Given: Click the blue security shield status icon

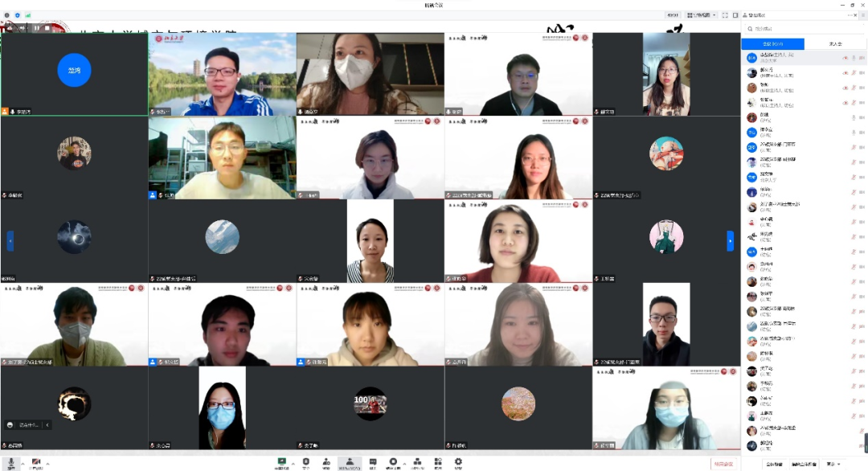Looking at the screenshot, I should 18,14.
